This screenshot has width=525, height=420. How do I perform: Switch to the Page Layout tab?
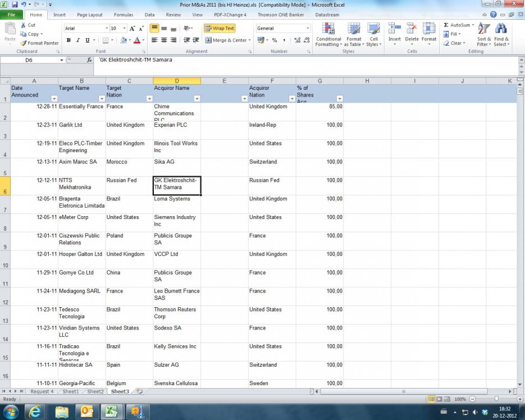coord(90,15)
